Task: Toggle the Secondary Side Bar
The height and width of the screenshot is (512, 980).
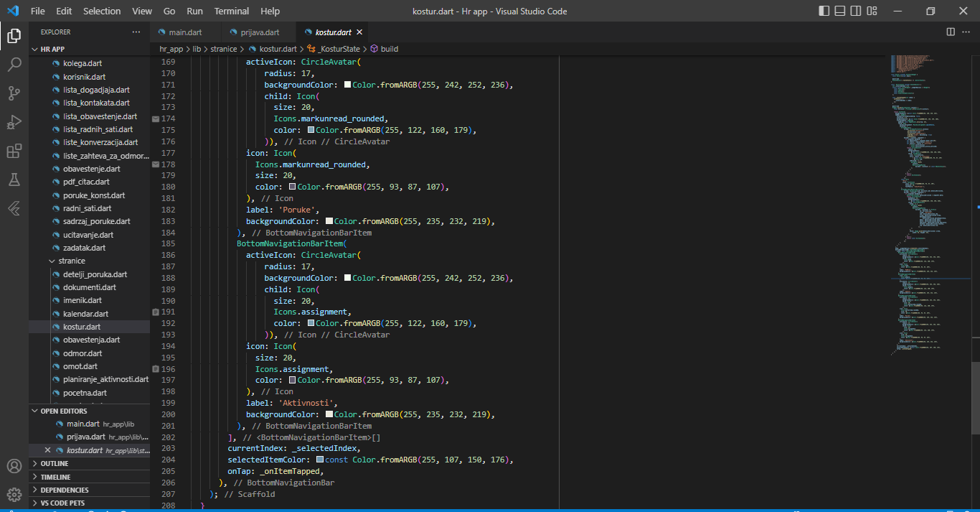Action: [x=854, y=11]
